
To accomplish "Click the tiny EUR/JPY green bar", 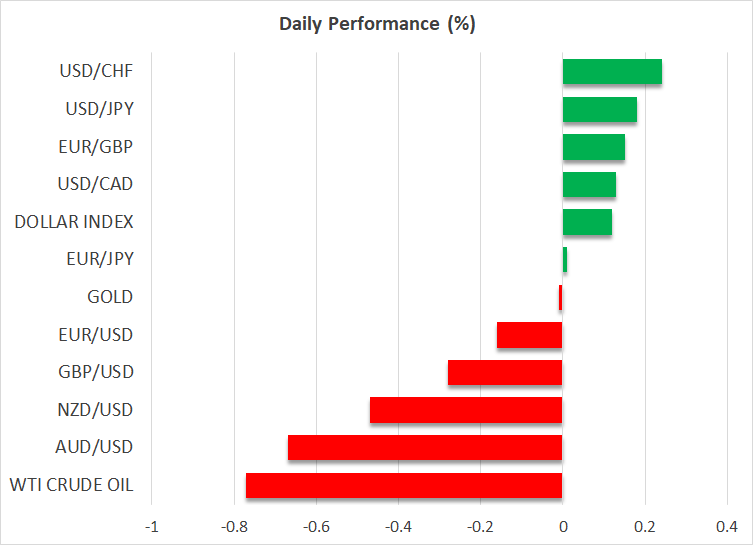I will (x=565, y=260).
